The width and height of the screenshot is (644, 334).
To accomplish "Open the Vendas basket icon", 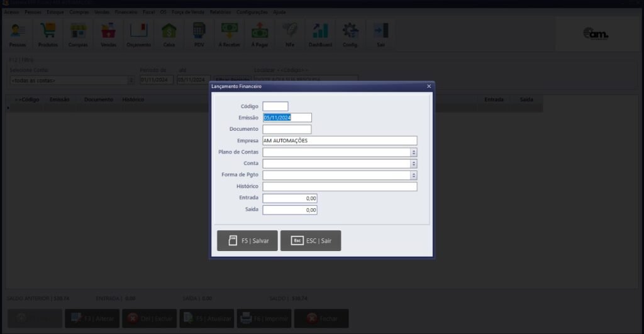I will click(109, 34).
